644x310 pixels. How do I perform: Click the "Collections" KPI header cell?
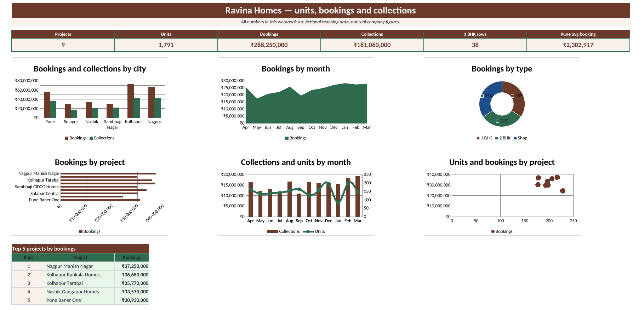pyautogui.click(x=372, y=34)
